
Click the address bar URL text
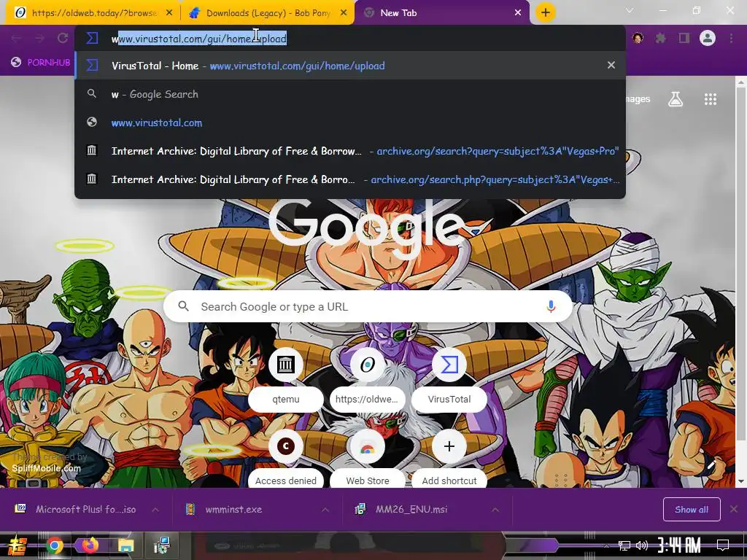(x=199, y=39)
